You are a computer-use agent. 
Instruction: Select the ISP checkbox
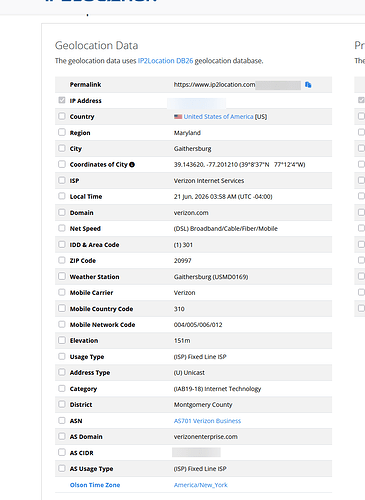pyautogui.click(x=62, y=180)
